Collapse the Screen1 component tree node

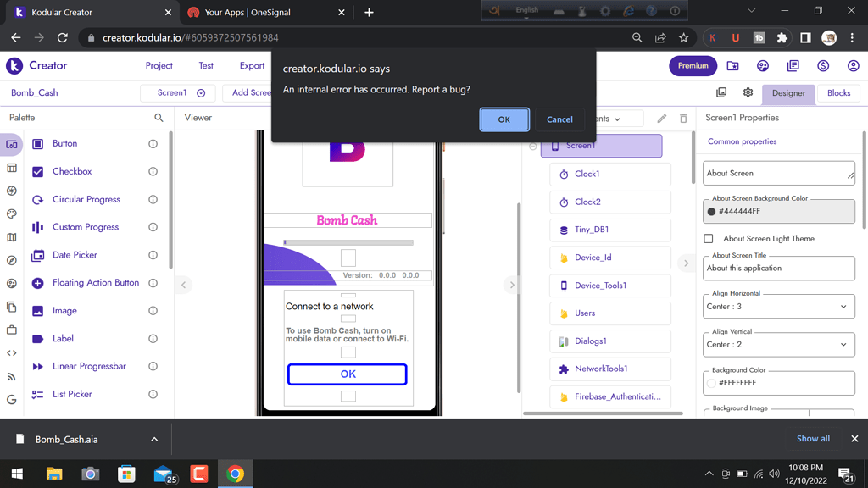tap(532, 146)
